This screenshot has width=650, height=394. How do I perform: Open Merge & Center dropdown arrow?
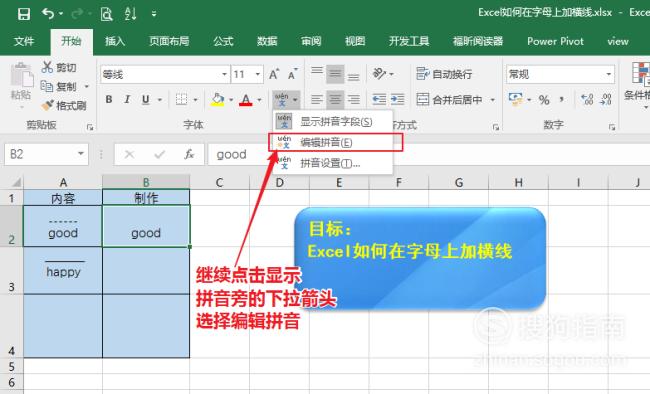point(492,100)
